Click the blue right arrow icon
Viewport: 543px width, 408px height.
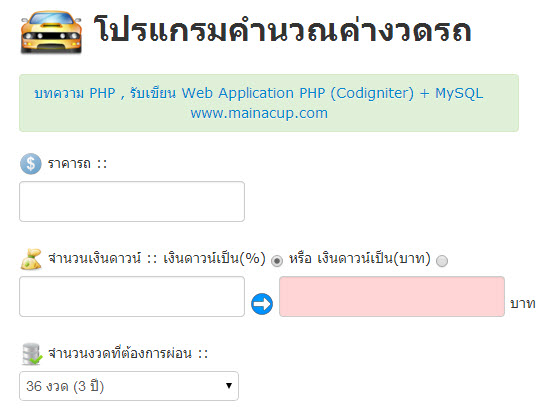point(262,304)
